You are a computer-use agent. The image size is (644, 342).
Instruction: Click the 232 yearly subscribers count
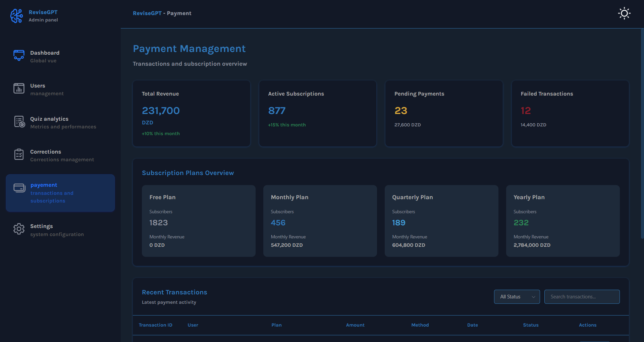pyautogui.click(x=521, y=223)
